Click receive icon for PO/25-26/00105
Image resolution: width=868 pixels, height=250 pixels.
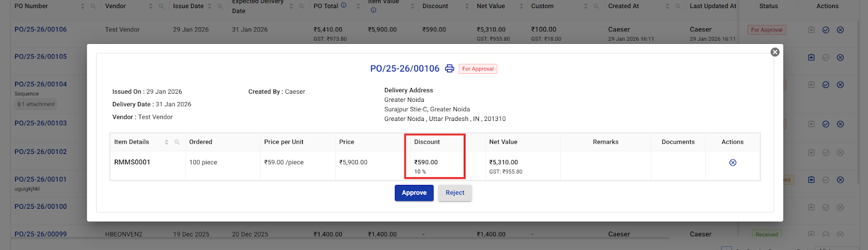(811, 57)
